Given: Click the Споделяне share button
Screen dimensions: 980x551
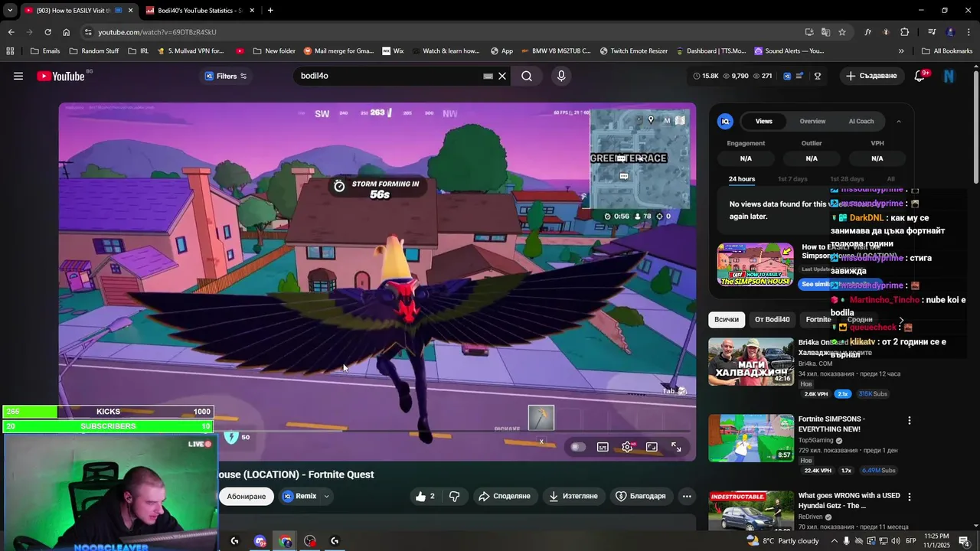Looking at the screenshot, I should [x=505, y=496].
